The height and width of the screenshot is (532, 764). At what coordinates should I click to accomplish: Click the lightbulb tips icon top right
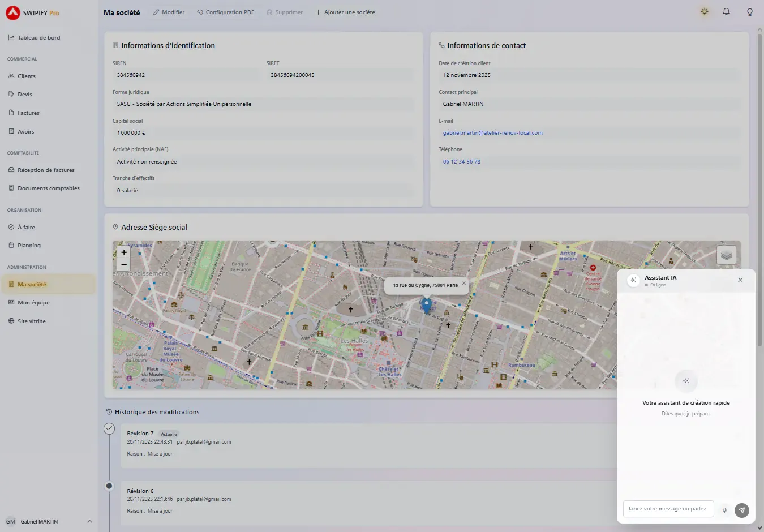[x=749, y=11]
